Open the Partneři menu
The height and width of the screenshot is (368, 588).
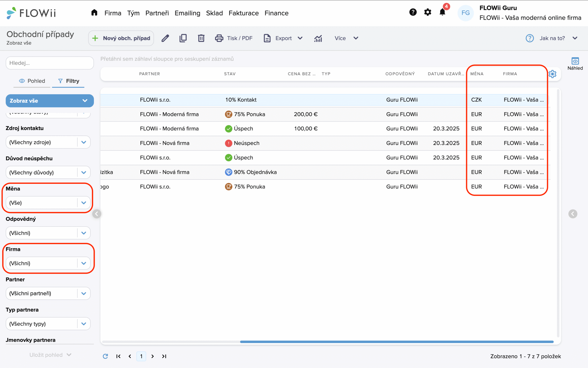(x=157, y=13)
